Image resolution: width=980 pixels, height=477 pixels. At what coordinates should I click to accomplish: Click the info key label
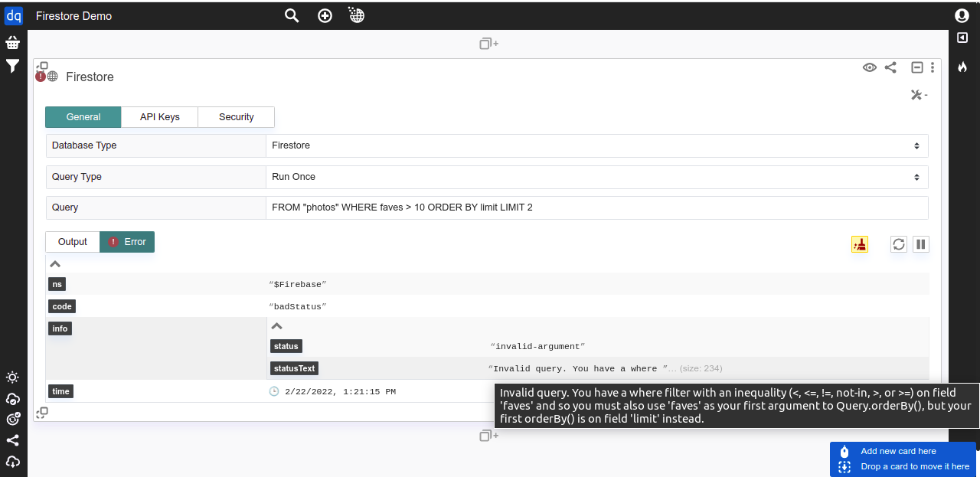coord(60,328)
